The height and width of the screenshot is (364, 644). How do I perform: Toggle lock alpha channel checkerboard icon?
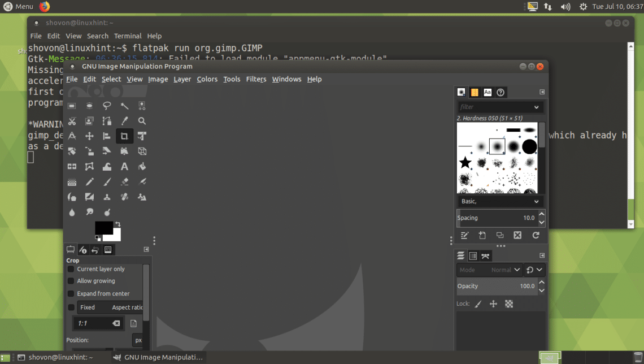[x=509, y=304]
